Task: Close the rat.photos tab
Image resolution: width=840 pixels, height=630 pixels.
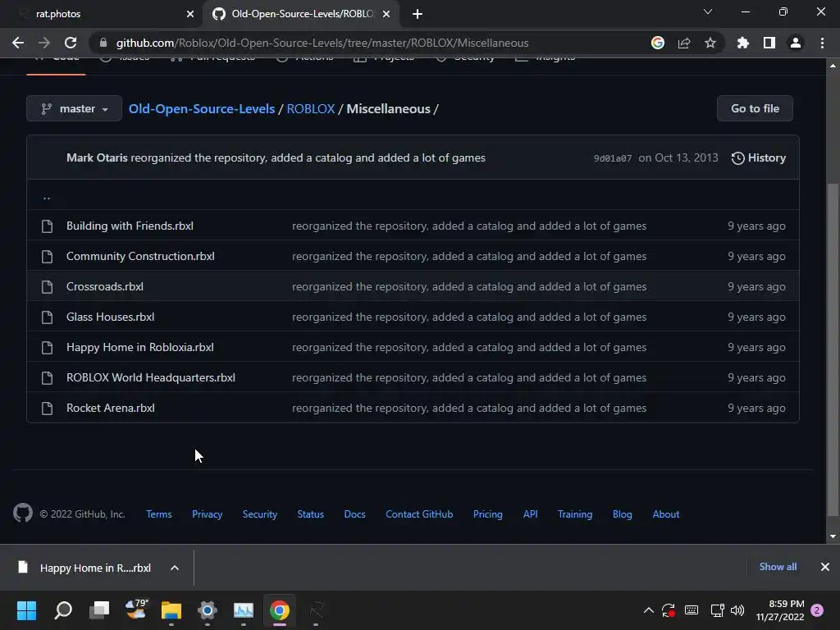Action: [x=190, y=14]
